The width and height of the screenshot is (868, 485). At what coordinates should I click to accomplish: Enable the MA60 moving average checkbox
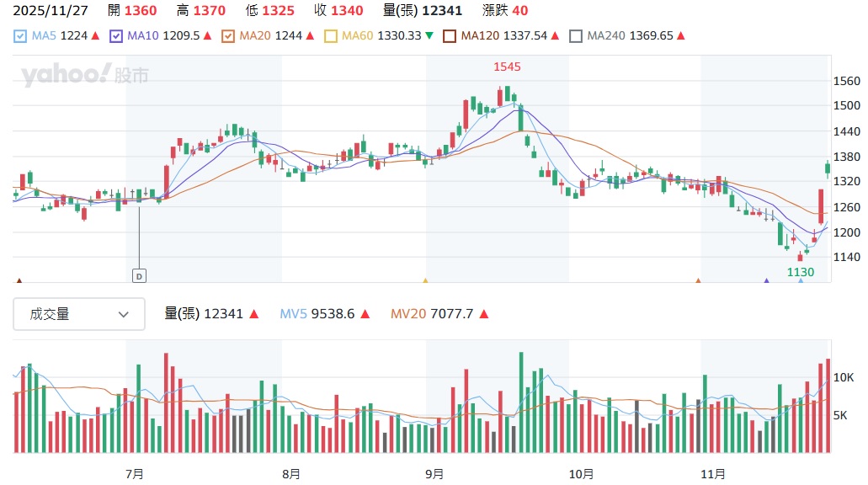tap(330, 36)
